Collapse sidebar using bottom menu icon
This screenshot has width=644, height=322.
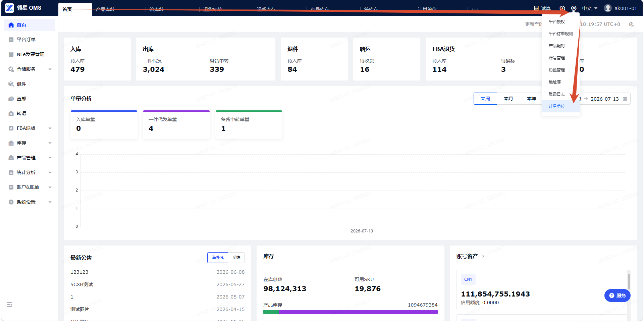(9, 305)
